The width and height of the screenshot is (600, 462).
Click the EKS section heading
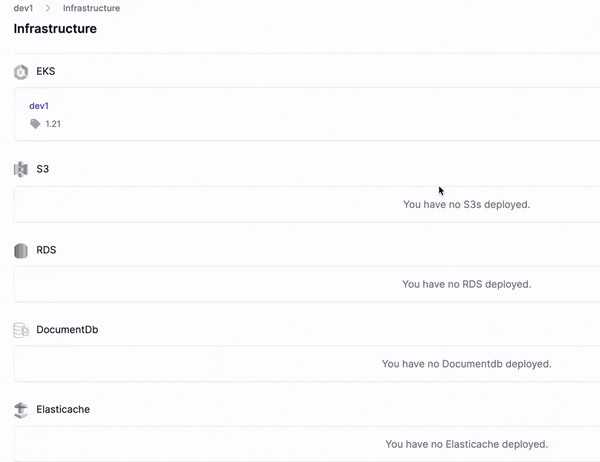[x=46, y=71]
